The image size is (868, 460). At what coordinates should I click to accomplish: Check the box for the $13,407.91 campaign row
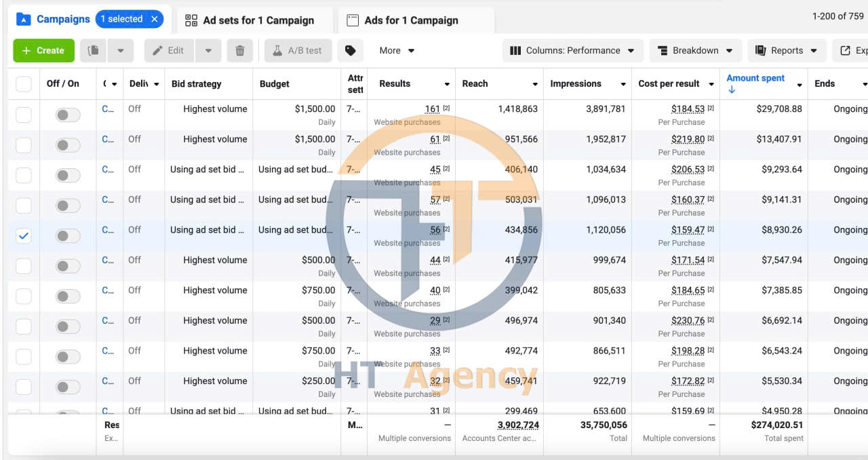(24, 145)
